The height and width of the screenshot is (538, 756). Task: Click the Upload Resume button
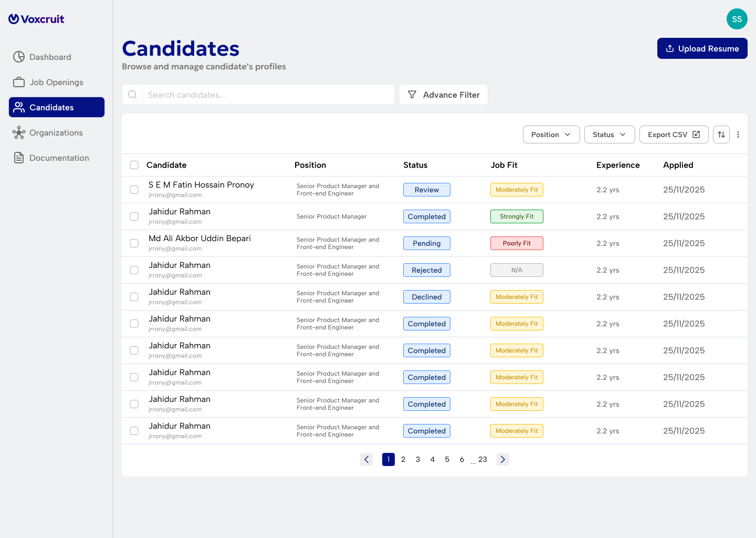[702, 48]
